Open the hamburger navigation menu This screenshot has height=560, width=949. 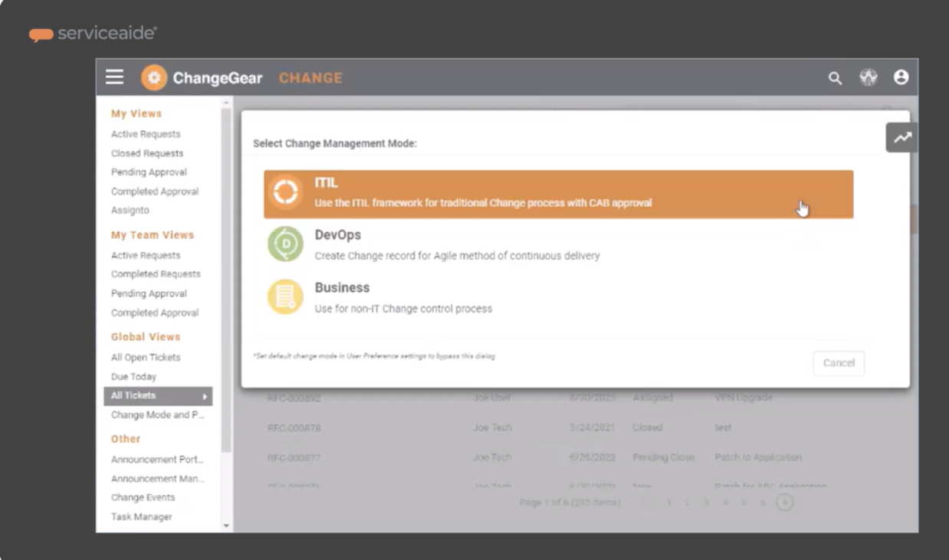click(115, 77)
